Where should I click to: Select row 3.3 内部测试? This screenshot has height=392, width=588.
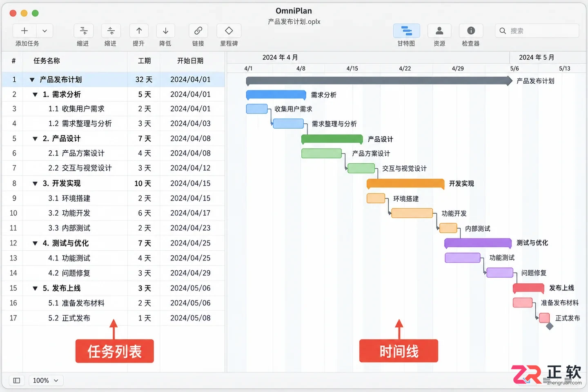tap(114, 228)
